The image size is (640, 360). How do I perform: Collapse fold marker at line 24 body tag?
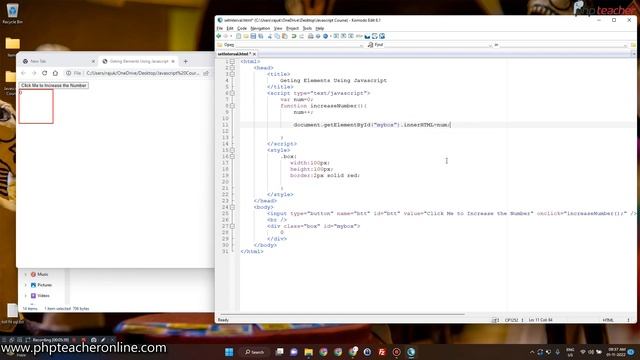[232, 207]
